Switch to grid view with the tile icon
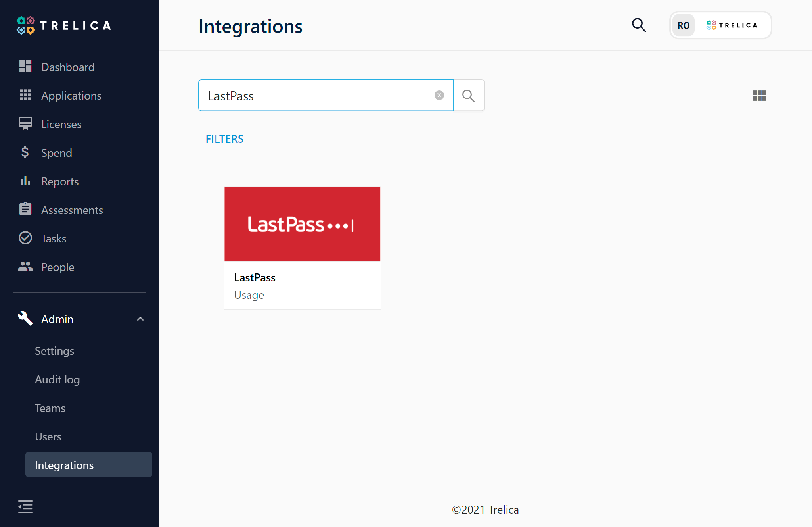The width and height of the screenshot is (812, 527). click(759, 95)
